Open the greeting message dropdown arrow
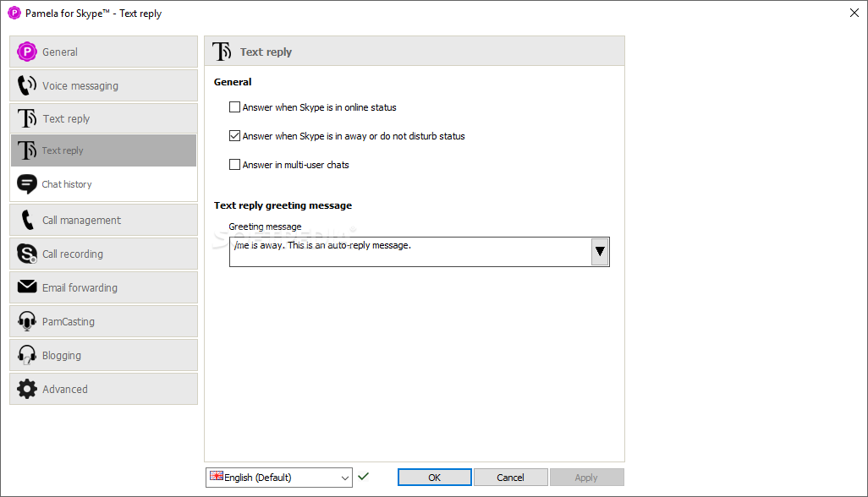 [x=600, y=252]
